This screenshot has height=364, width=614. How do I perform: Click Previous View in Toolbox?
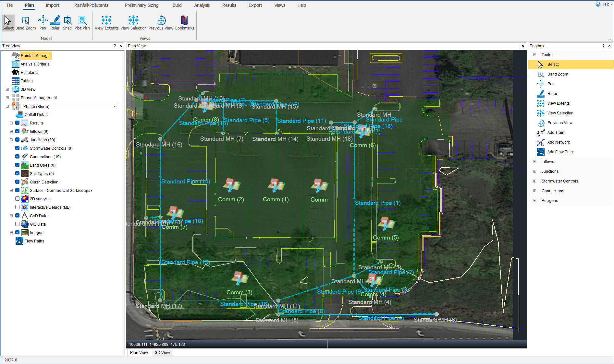[x=560, y=123]
